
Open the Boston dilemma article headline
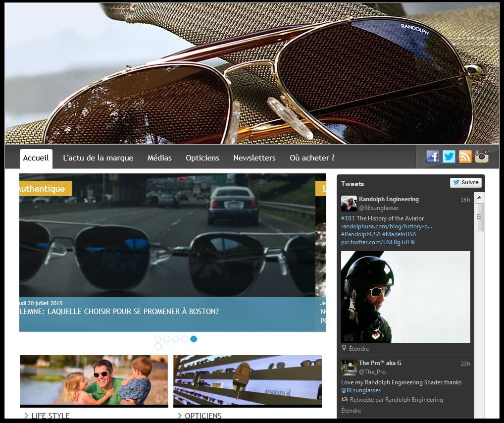click(119, 312)
